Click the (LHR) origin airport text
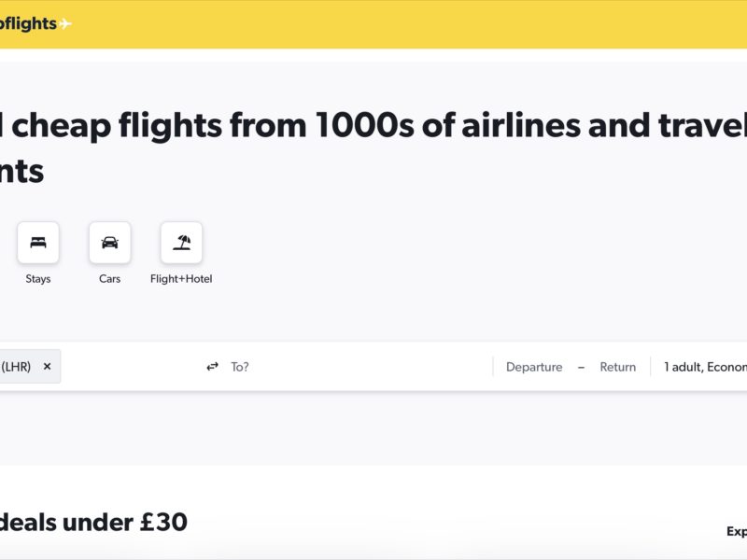Screen dimensions: 747x560 pos(16,367)
